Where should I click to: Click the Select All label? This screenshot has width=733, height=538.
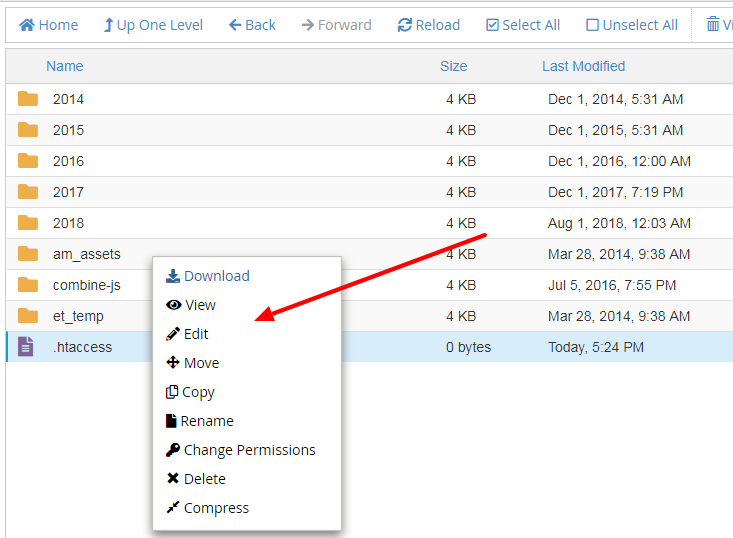pyautogui.click(x=531, y=25)
